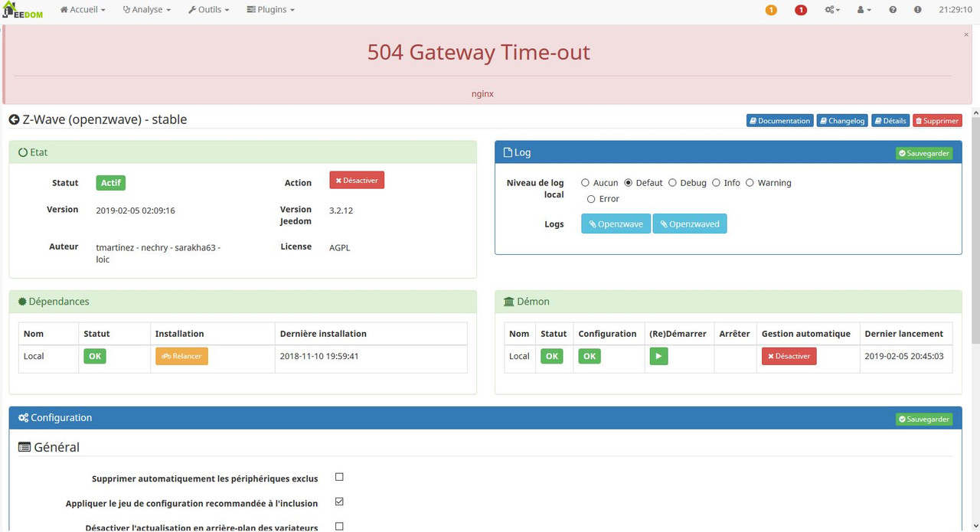The image size is (980, 532).
Task: Click the Log panel header
Action: [x=728, y=152]
